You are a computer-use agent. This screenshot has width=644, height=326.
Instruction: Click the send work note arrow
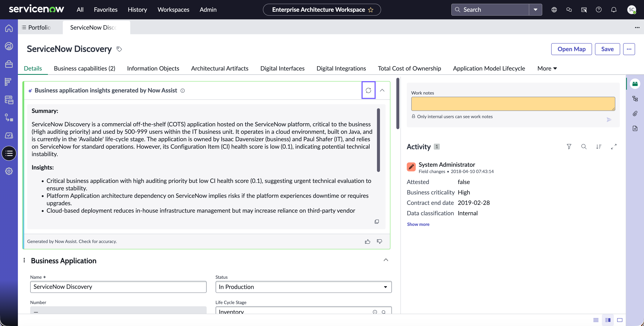tap(609, 120)
